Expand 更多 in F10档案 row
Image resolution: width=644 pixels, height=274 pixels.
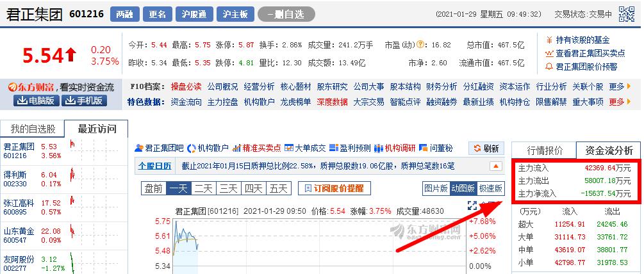tap(620, 87)
